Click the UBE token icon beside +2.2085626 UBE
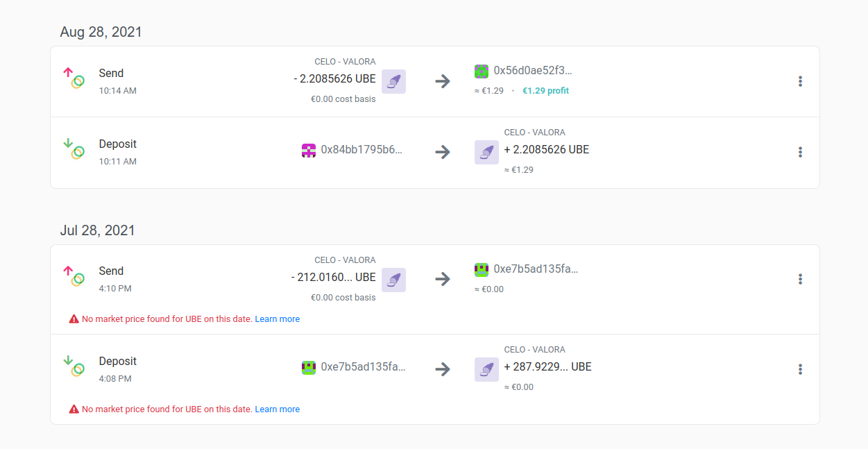The width and height of the screenshot is (868, 449). click(486, 152)
